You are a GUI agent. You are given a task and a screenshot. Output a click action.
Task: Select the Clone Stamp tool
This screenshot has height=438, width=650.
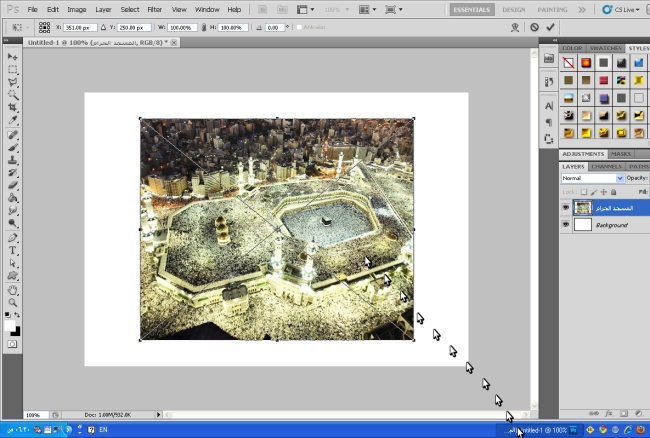[x=13, y=160]
